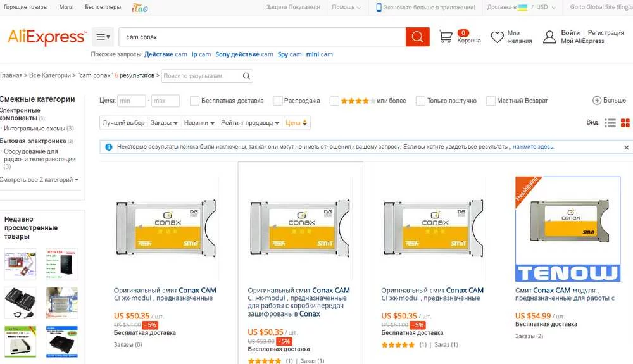Click the minimum price input field
This screenshot has width=633, height=364.
click(x=132, y=101)
